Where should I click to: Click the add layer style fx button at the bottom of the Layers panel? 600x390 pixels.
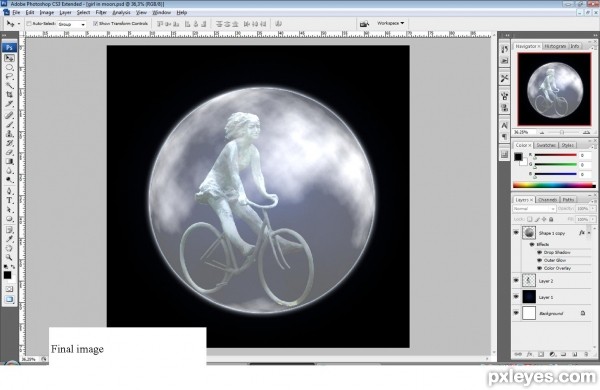click(x=530, y=354)
